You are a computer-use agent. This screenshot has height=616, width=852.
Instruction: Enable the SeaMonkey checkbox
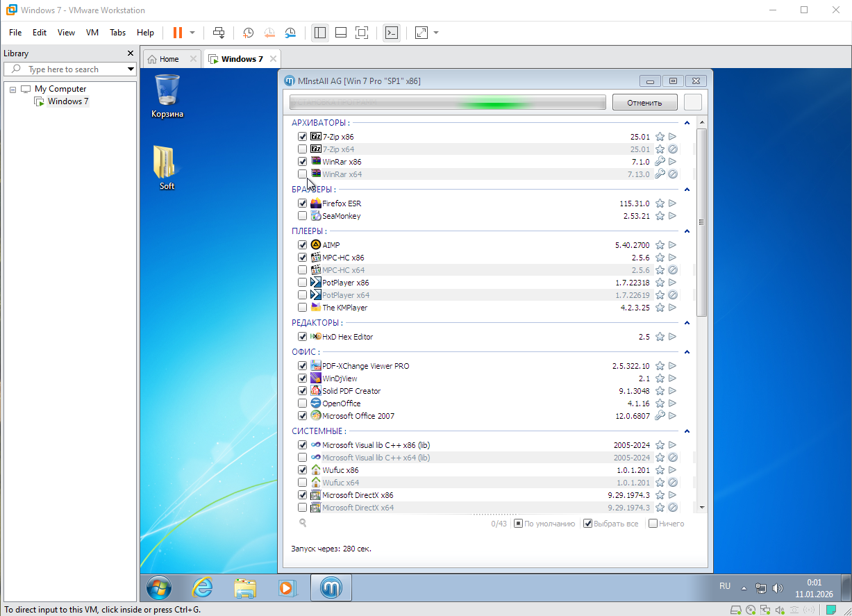pyautogui.click(x=302, y=216)
